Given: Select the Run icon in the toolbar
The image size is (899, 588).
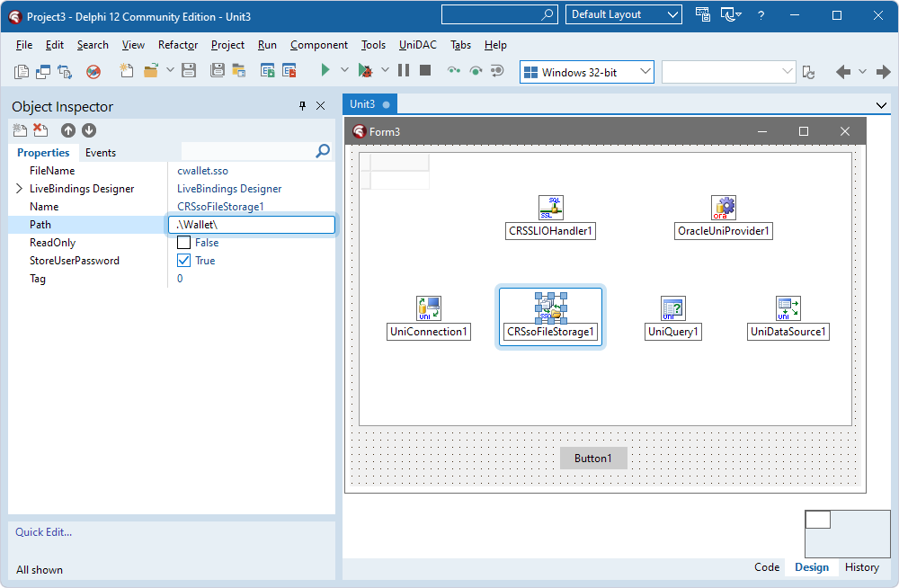Looking at the screenshot, I should (x=325, y=69).
